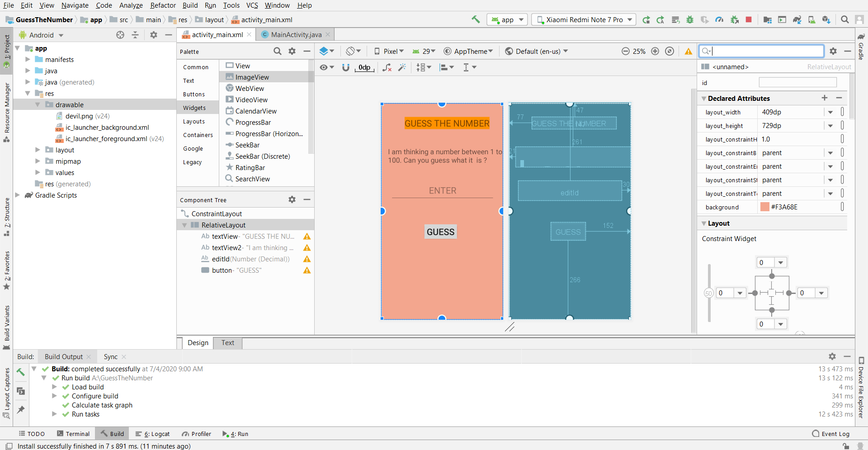Click the palette search magnifier icon
The height and width of the screenshot is (450, 868).
[278, 51]
